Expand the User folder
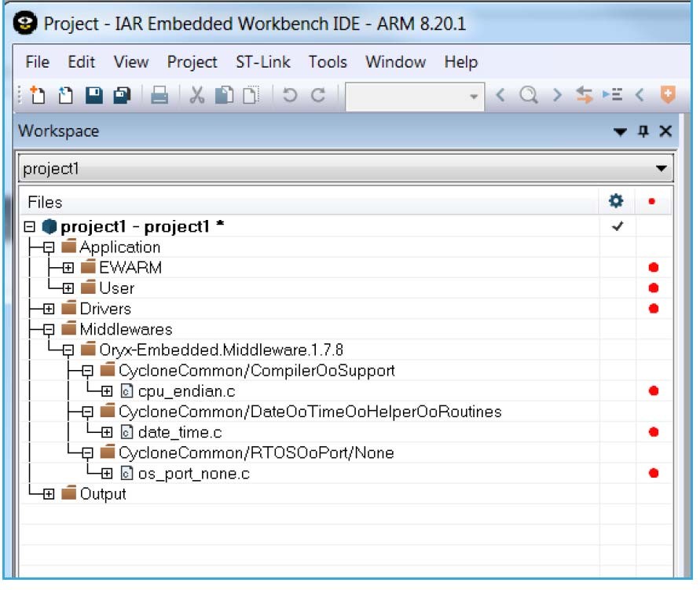Image resolution: width=700 pixels, height=590 pixels. coord(68,288)
